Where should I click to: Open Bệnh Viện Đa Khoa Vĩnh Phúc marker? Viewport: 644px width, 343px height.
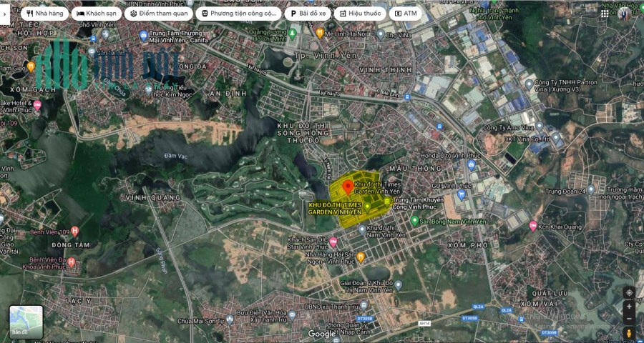(72, 262)
